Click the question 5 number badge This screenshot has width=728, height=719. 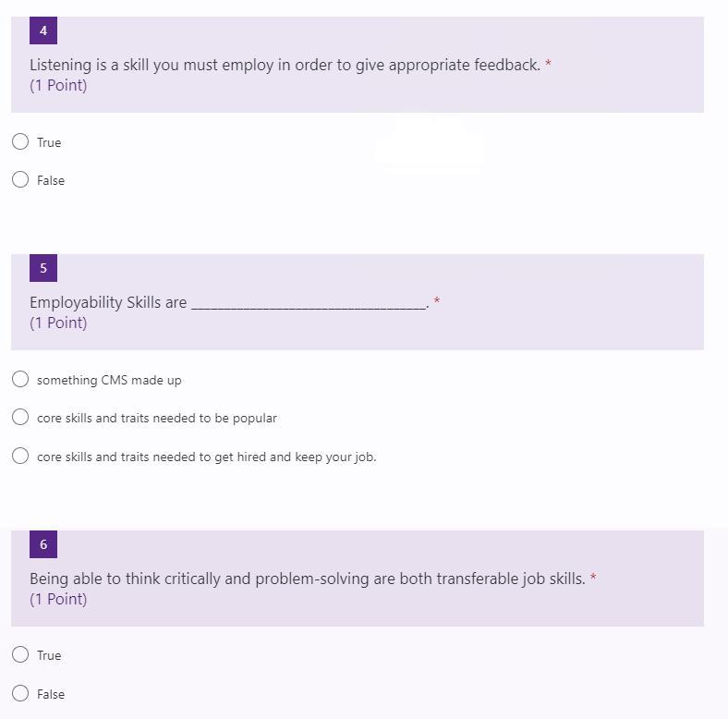(42, 268)
